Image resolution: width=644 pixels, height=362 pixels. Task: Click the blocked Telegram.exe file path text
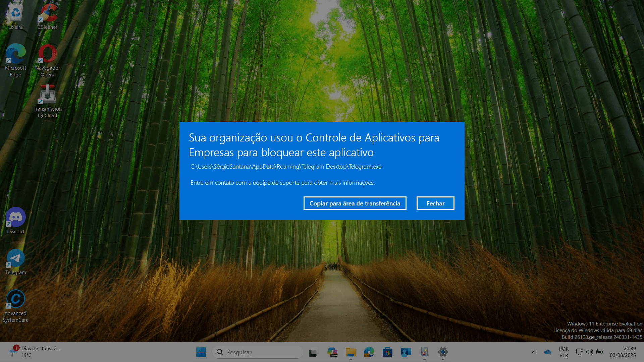[x=286, y=167]
